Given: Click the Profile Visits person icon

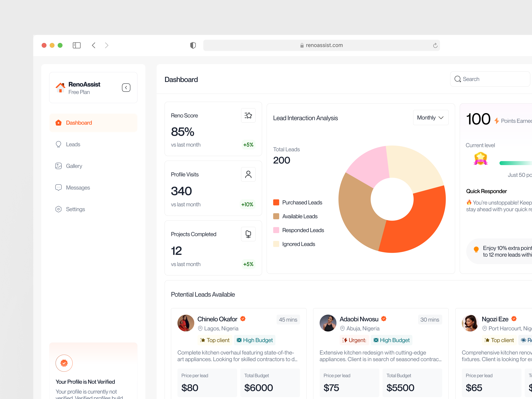Looking at the screenshot, I should pos(248,174).
